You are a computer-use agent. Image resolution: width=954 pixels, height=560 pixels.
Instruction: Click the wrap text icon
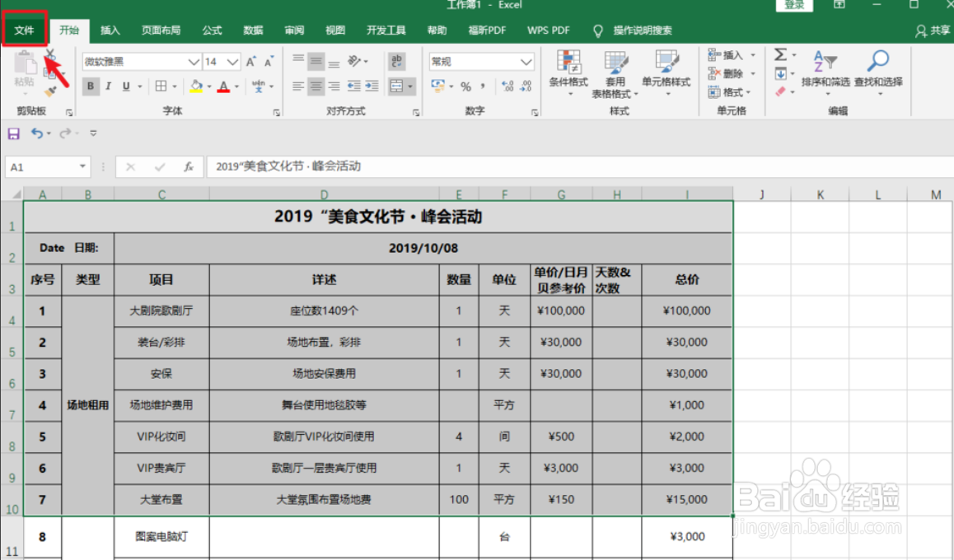tap(397, 61)
